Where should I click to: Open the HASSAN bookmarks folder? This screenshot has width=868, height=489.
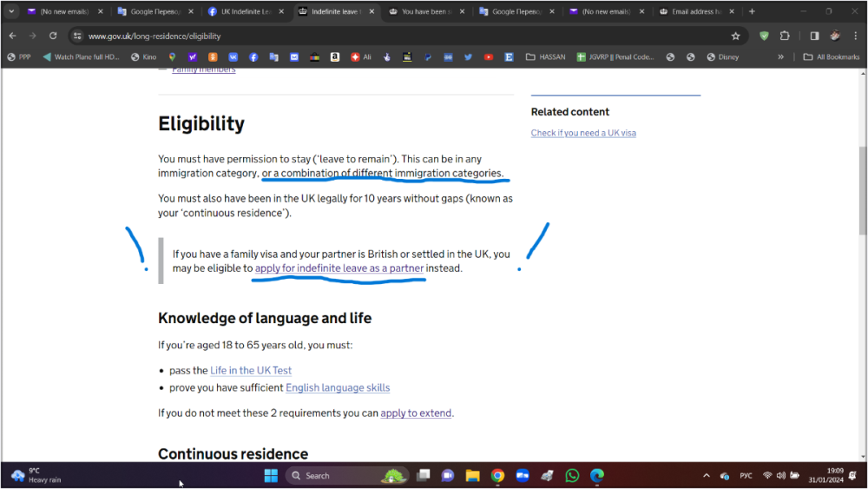pos(546,57)
